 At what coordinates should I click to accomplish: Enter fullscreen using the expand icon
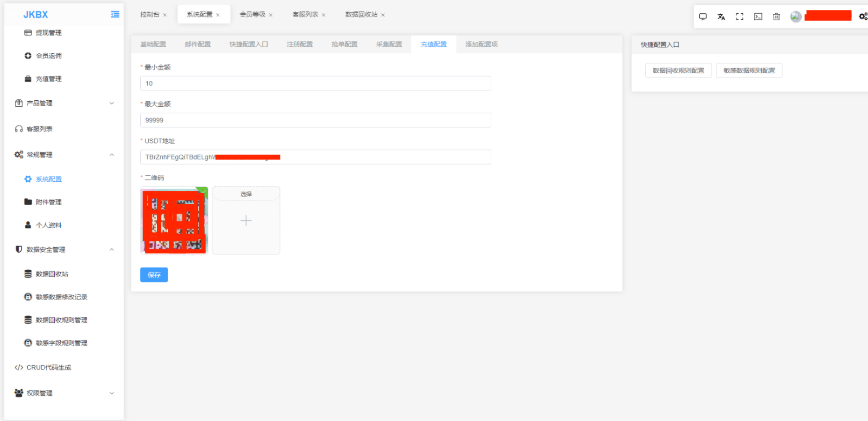(x=740, y=17)
